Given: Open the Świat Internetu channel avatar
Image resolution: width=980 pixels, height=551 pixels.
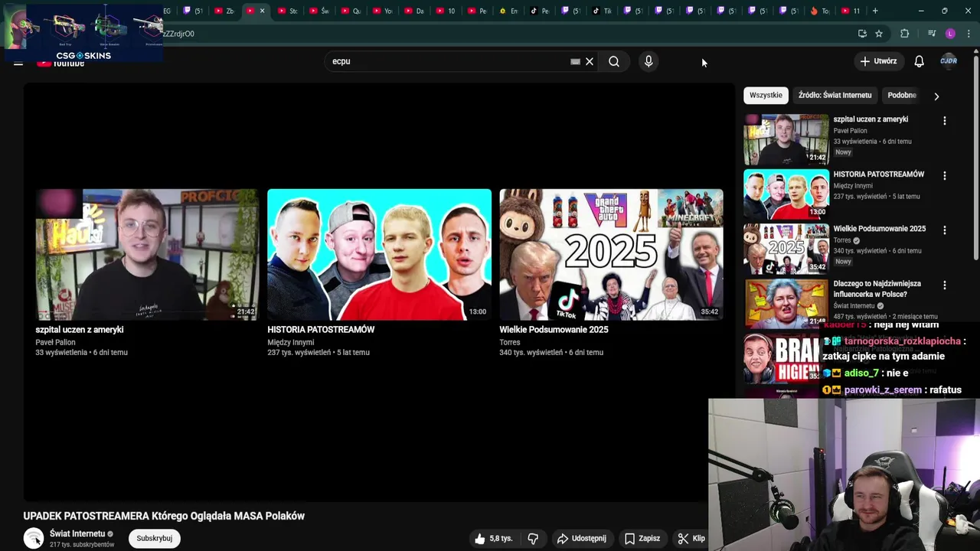Looking at the screenshot, I should (x=34, y=539).
